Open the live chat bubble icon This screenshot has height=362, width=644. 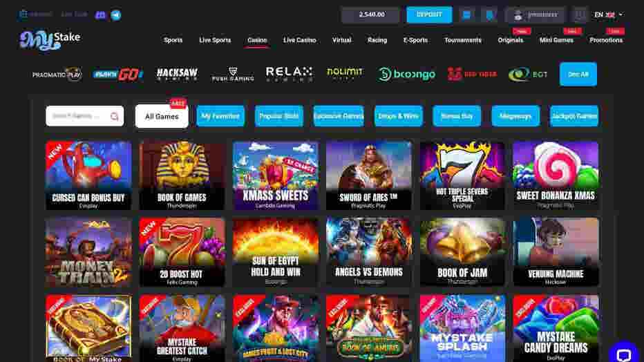pyautogui.click(x=624, y=353)
